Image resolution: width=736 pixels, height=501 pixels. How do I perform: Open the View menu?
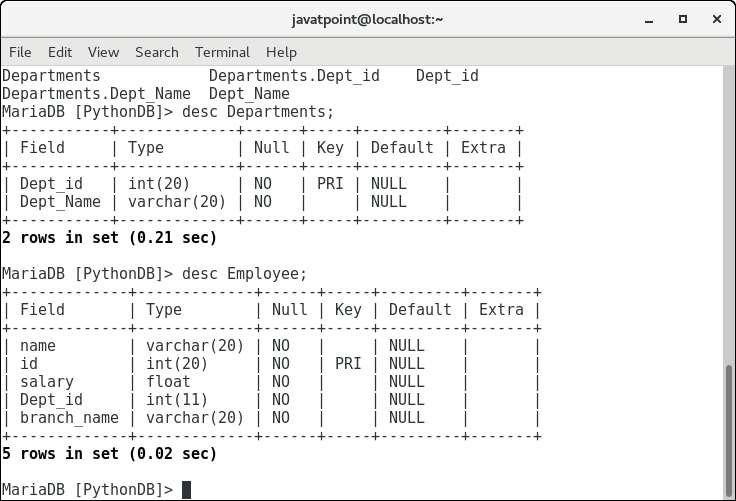pyautogui.click(x=103, y=52)
